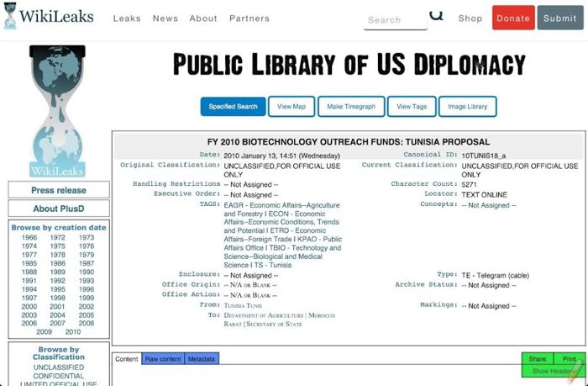Select the date 2010 January 13 value

281,156
